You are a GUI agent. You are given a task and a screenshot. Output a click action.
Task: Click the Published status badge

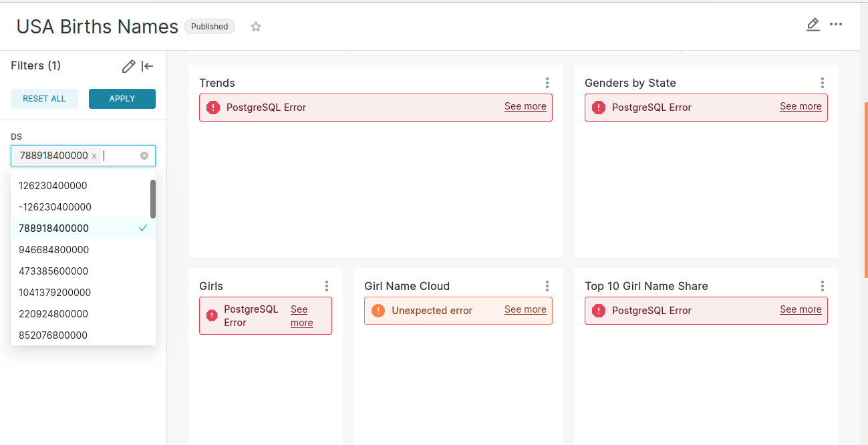[x=210, y=27]
